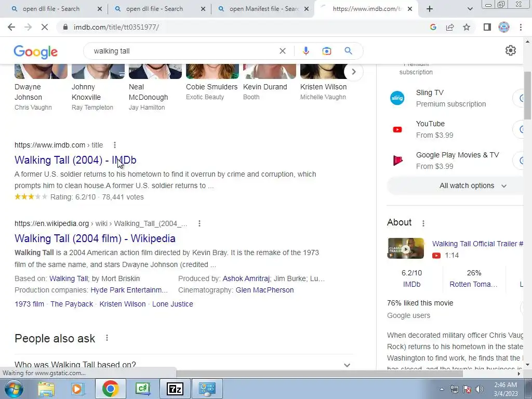The width and height of the screenshot is (532, 399).
Task: Submit search using the magnifier icon
Action: [x=348, y=51]
